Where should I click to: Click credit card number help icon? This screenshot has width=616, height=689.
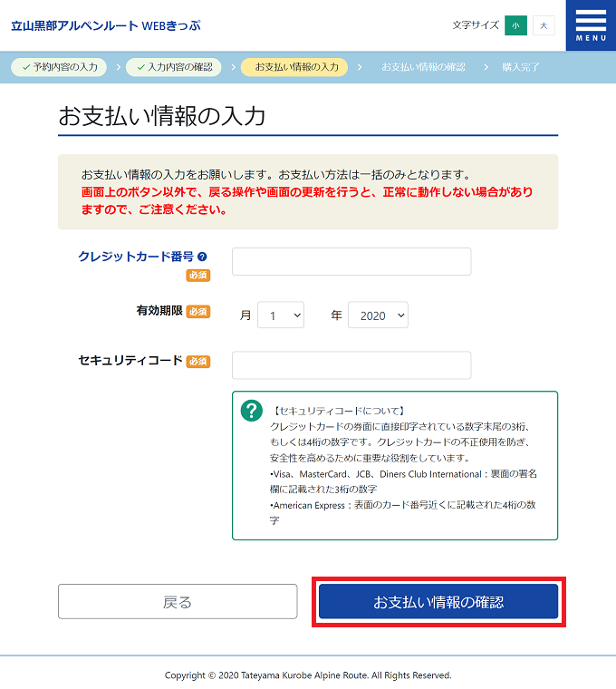pos(202,257)
